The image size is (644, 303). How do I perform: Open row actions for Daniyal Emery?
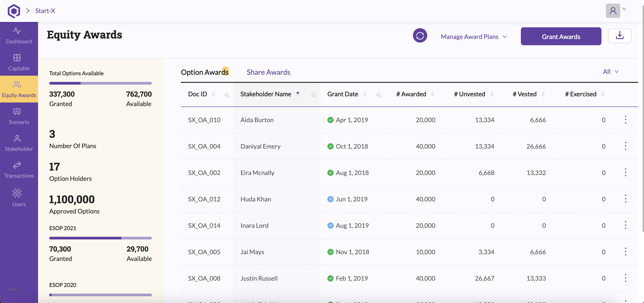point(625,146)
